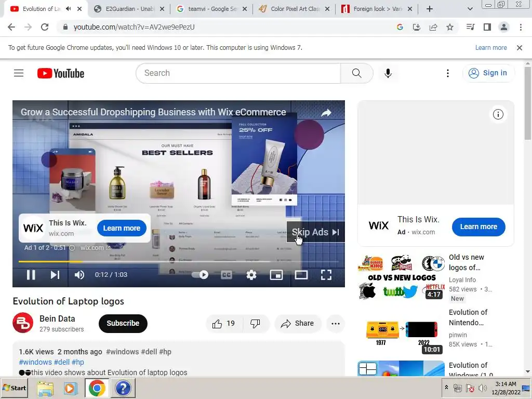Click Learn more in the video ad overlay

(122, 228)
